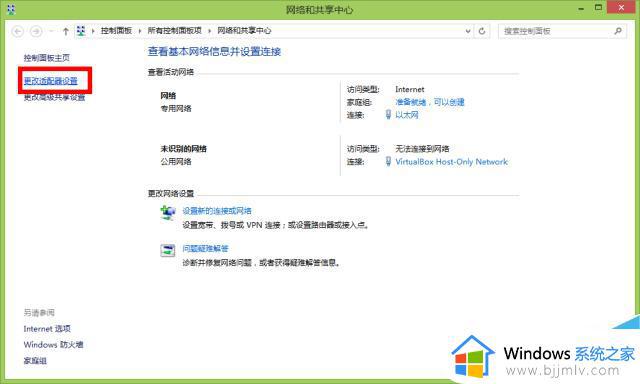
Task: Open 更改高级共享设置 link
Action: [54, 97]
